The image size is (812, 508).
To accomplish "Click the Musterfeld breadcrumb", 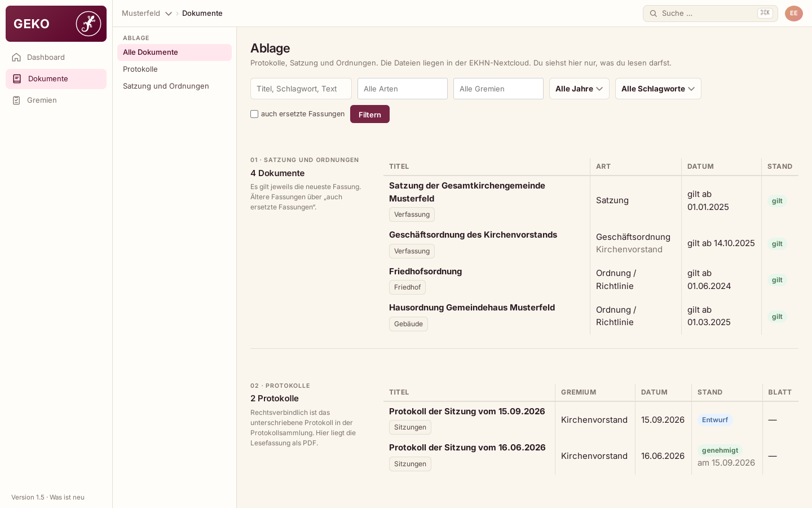I will click(141, 14).
